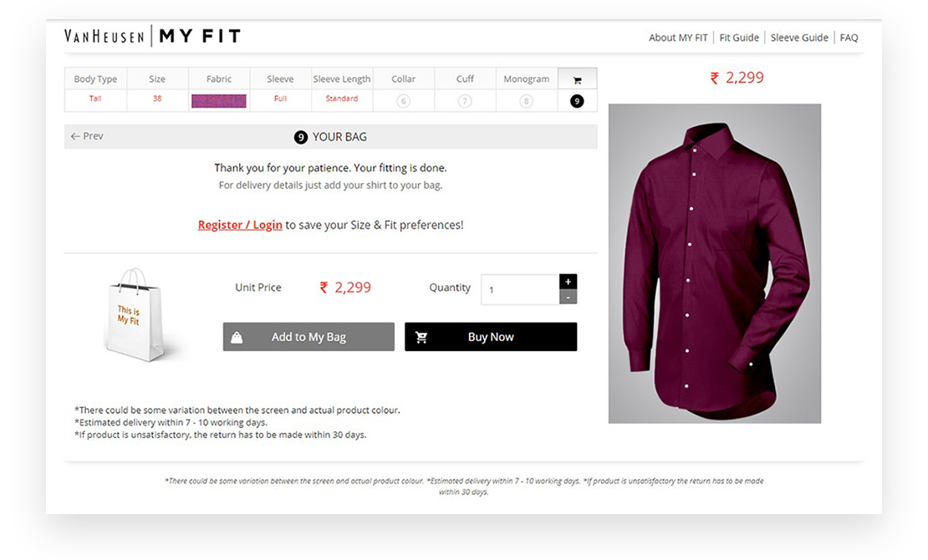Select the black step 9 circle
The width and height of the screenshot is (928, 560).
pyautogui.click(x=577, y=101)
